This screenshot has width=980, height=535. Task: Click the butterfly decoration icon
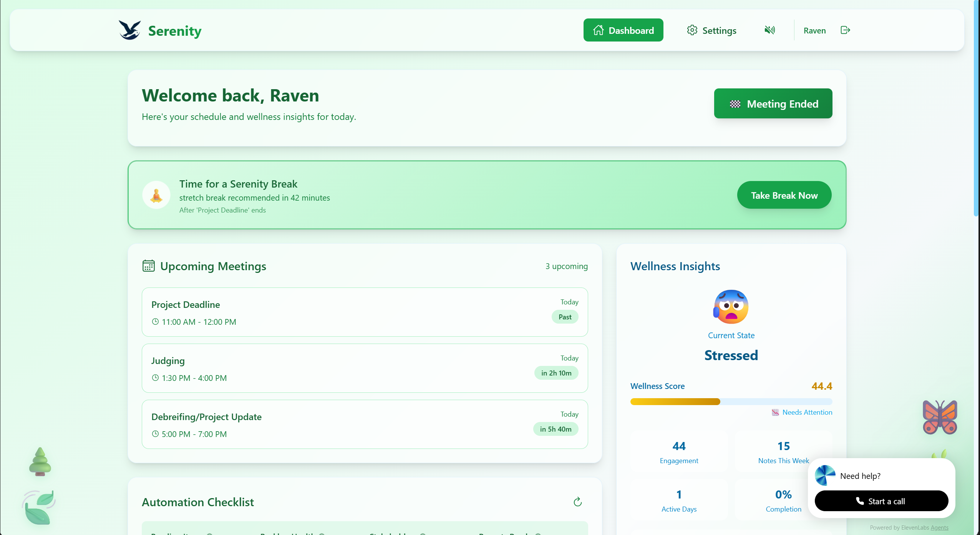coord(940,417)
